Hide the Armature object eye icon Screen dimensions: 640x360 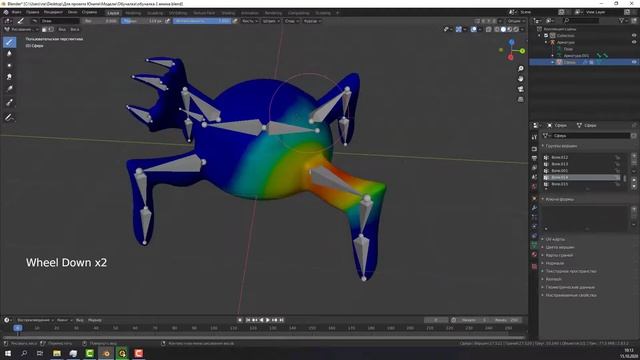(x=634, y=42)
